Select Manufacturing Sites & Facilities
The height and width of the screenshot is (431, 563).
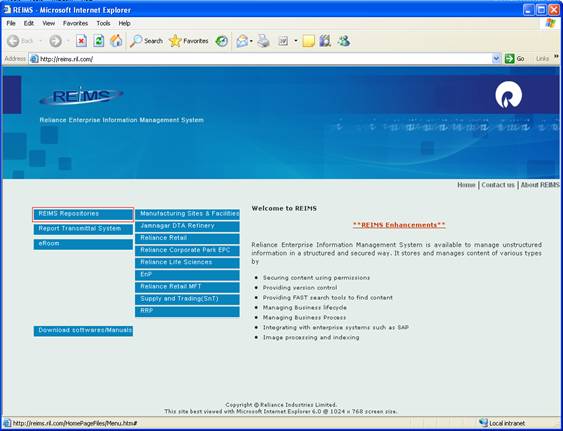coord(187,214)
